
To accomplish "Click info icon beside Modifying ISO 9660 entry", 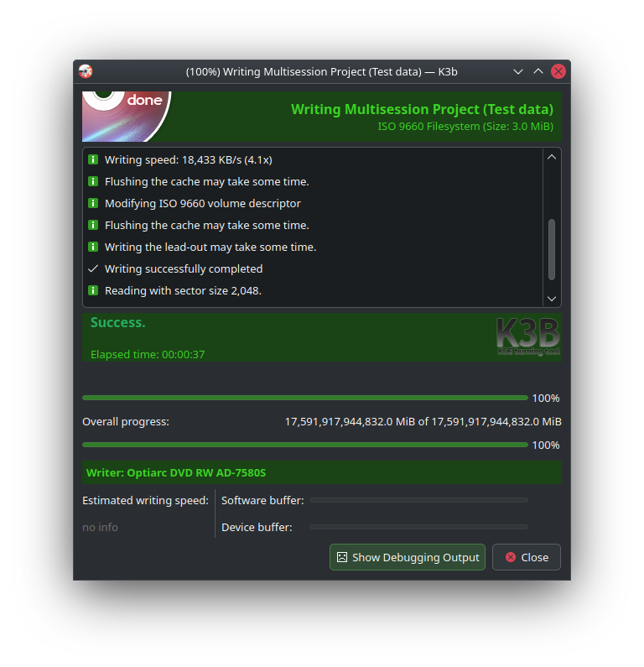I will point(93,203).
